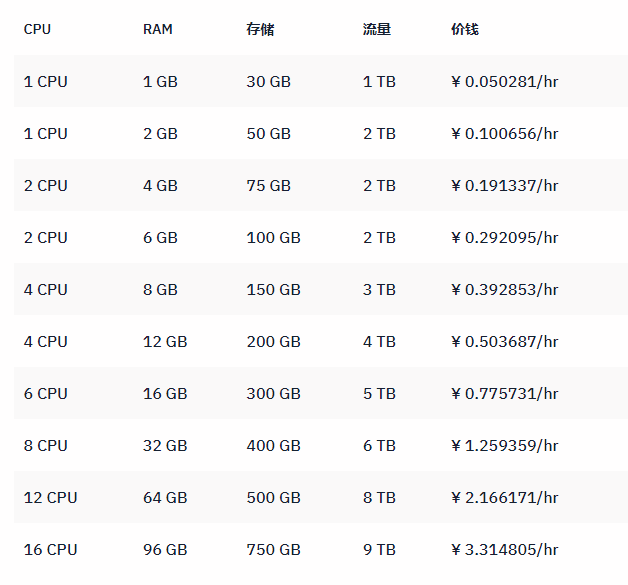Click the CPU column header
Screen dimensions: 628x585
pyautogui.click(x=37, y=29)
